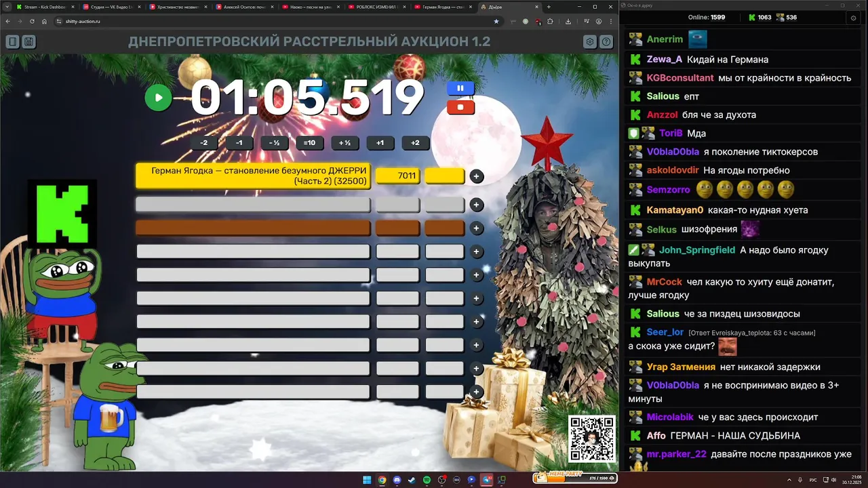Switch to Герман Ягодка YouTube tab
868x488 pixels.
[x=444, y=7]
